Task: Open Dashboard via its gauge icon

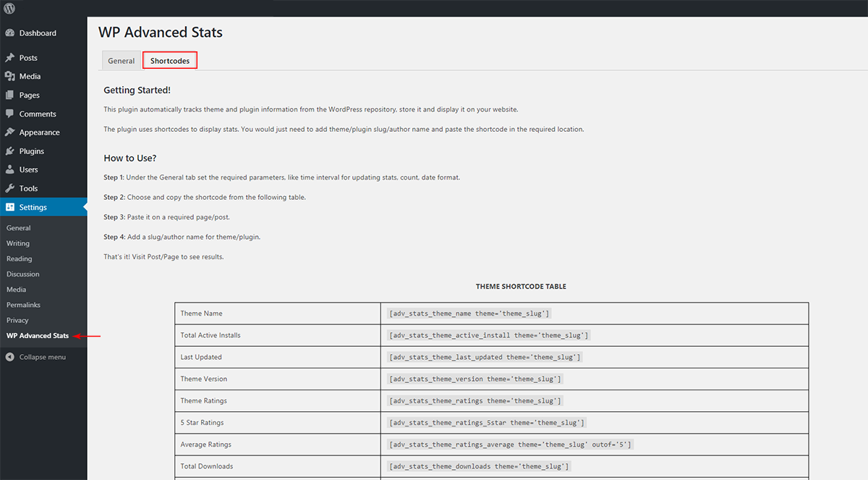Action: tap(9, 33)
